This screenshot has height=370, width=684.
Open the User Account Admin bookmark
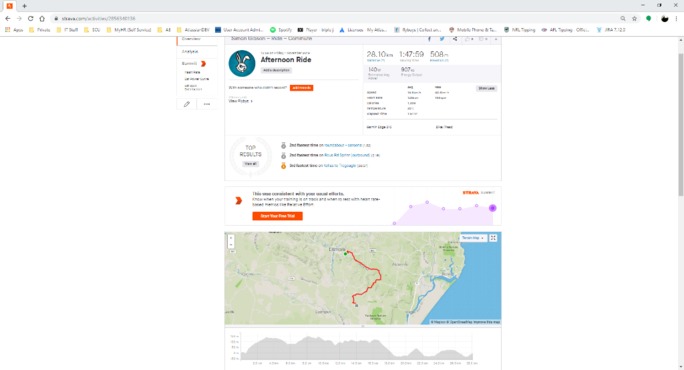239,30
